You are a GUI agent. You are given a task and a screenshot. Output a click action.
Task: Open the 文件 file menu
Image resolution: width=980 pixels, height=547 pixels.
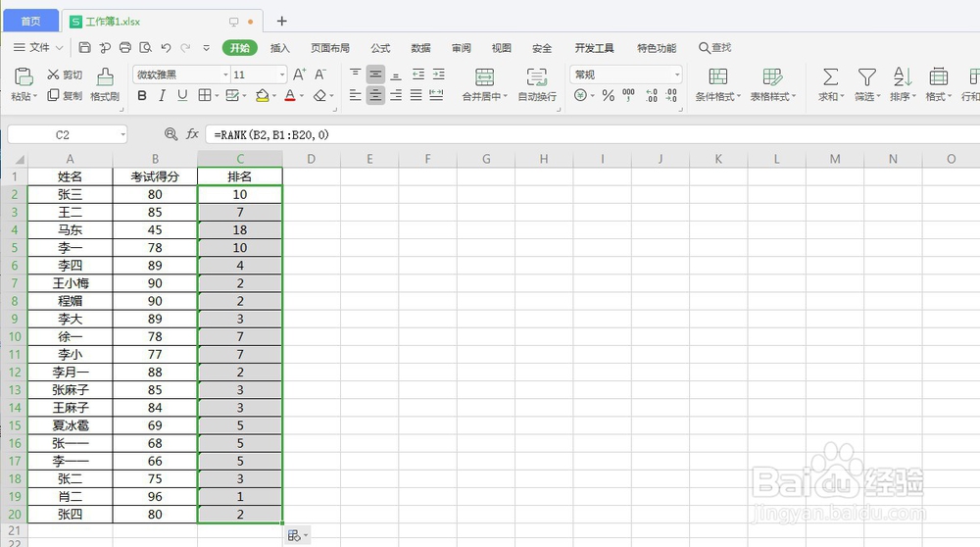[38, 47]
